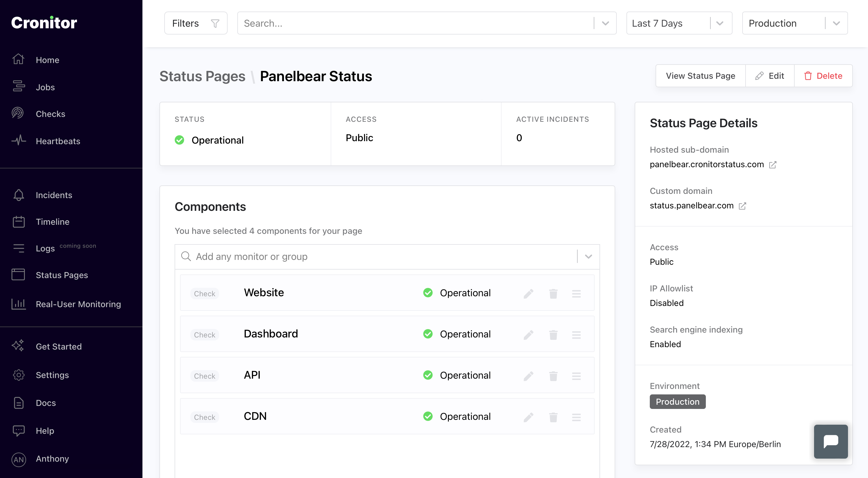Open Help in the sidebar
This screenshot has height=478, width=868.
(x=45, y=430)
